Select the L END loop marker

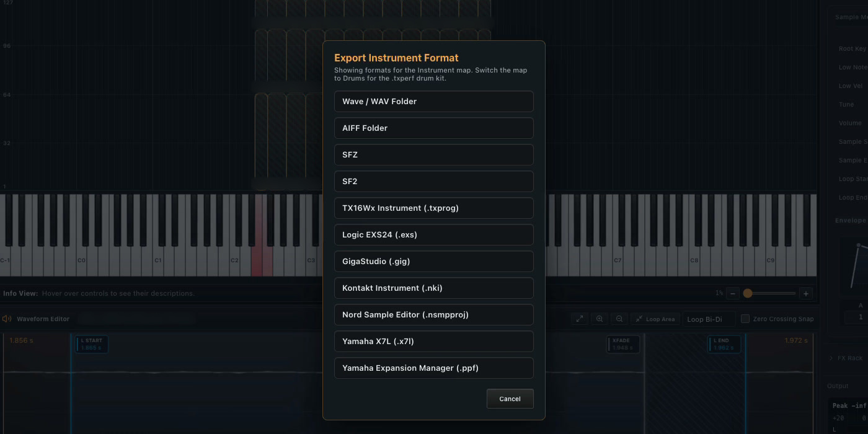tap(723, 344)
